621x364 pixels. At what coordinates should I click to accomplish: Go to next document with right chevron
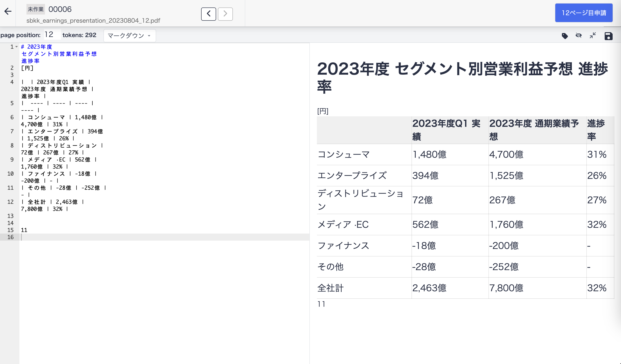pyautogui.click(x=225, y=14)
